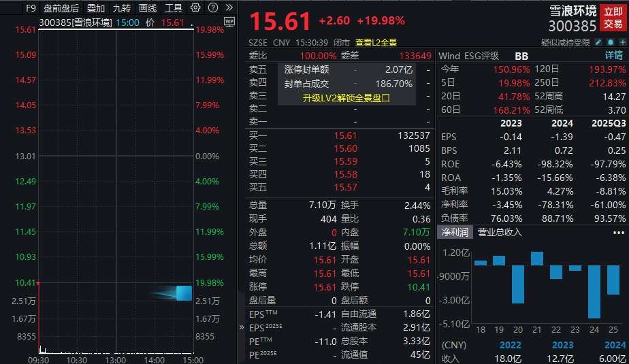Open chart settings gear icon
The width and height of the screenshot is (629, 364).
click(x=195, y=7)
